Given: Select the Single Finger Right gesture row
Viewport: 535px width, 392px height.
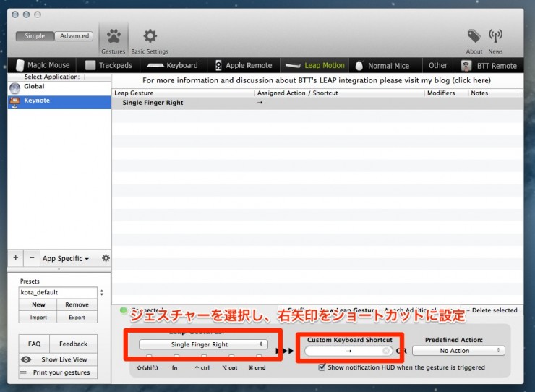Looking at the screenshot, I should (x=317, y=103).
